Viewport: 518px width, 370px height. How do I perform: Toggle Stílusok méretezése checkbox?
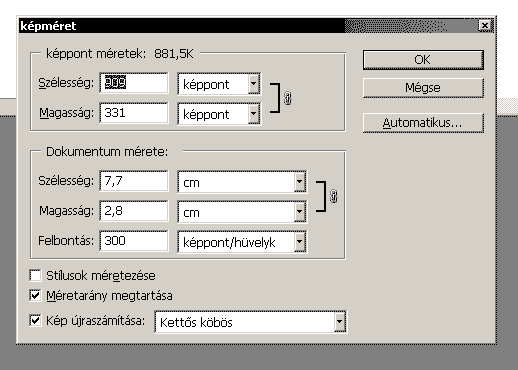tap(35, 276)
